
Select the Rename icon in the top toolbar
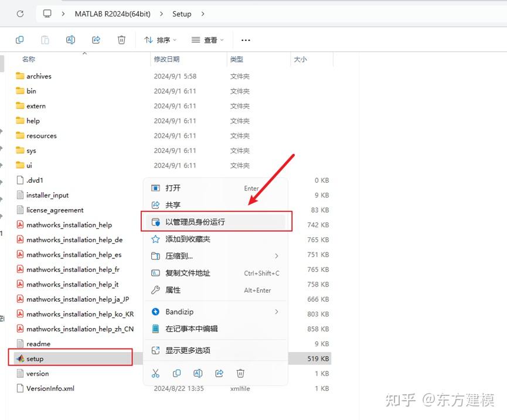[x=70, y=40]
